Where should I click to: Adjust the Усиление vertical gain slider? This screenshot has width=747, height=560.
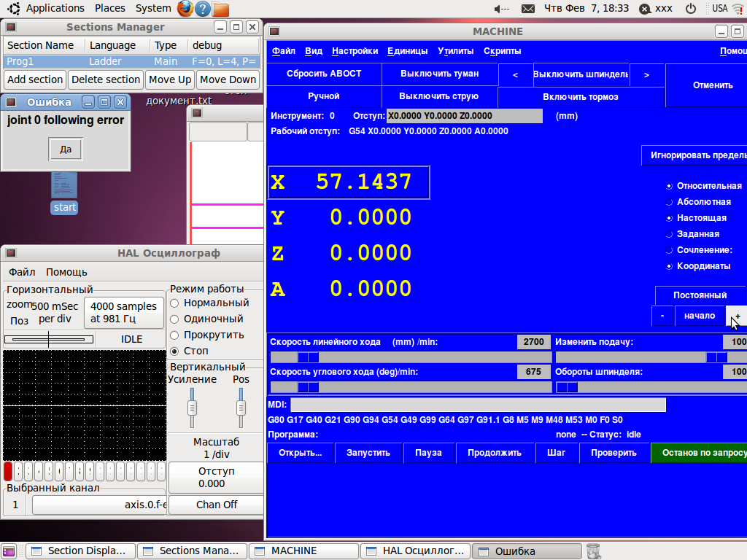pos(193,408)
